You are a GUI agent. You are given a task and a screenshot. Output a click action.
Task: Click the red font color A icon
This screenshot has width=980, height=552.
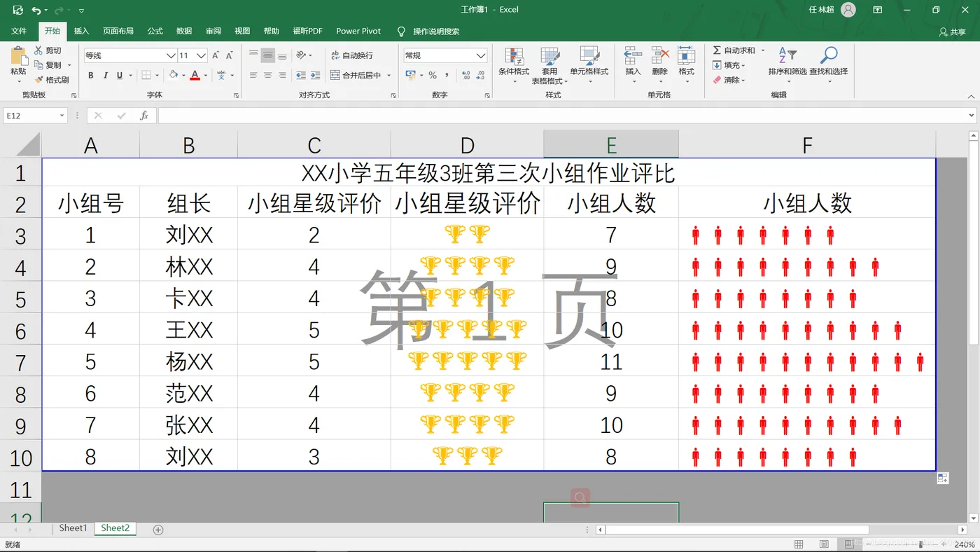[195, 75]
